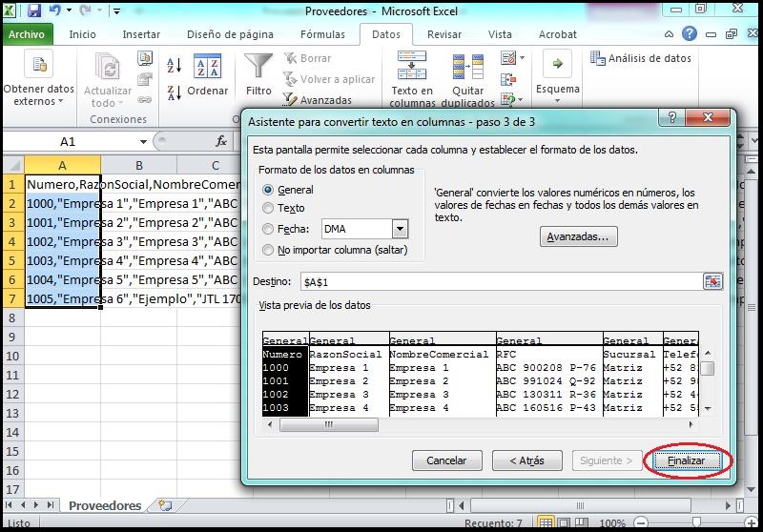
Task: Click the Texto en columnas icon
Action: coord(412,65)
